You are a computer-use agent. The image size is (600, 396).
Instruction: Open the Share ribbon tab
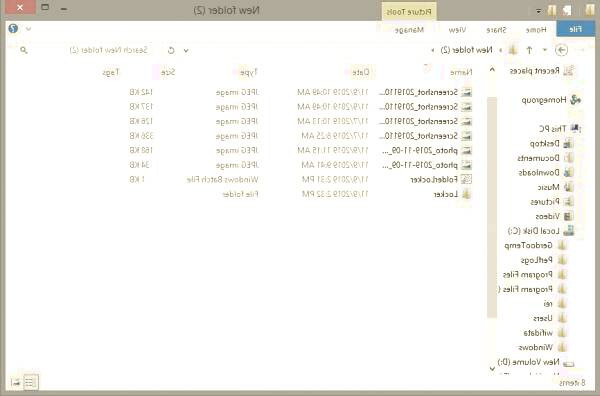[x=496, y=29]
